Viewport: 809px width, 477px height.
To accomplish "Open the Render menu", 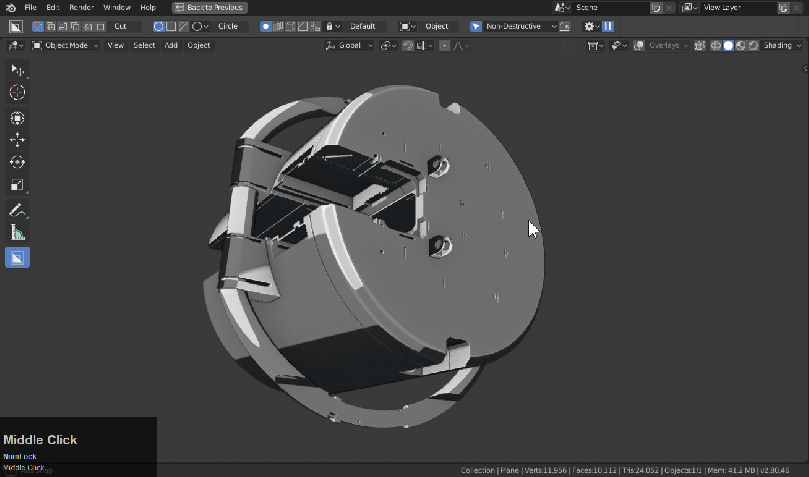I will (x=81, y=7).
